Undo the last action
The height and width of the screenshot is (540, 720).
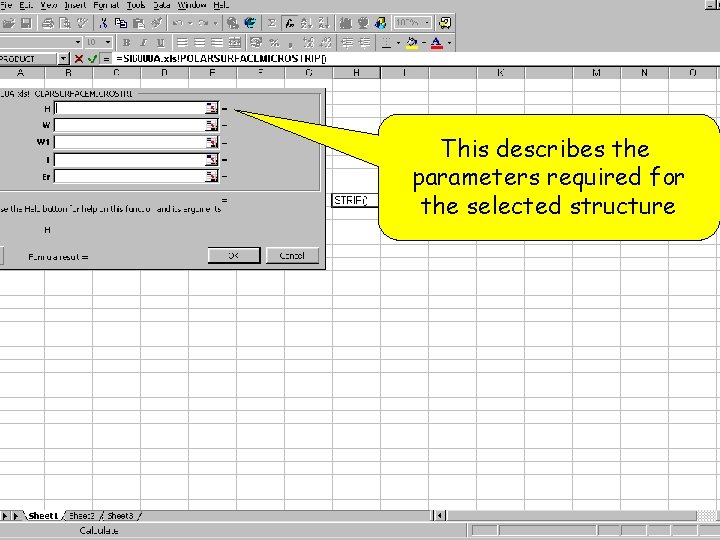coord(178,23)
